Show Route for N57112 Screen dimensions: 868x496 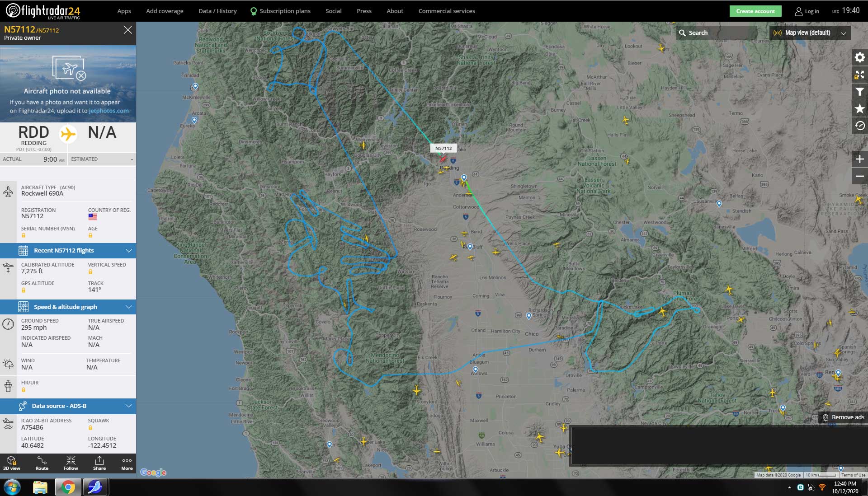point(42,463)
